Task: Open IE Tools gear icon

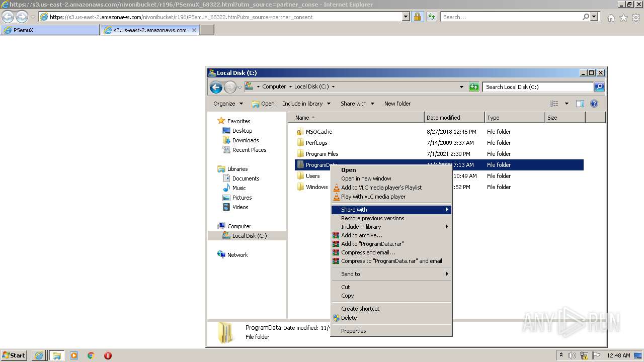Action: (x=636, y=18)
